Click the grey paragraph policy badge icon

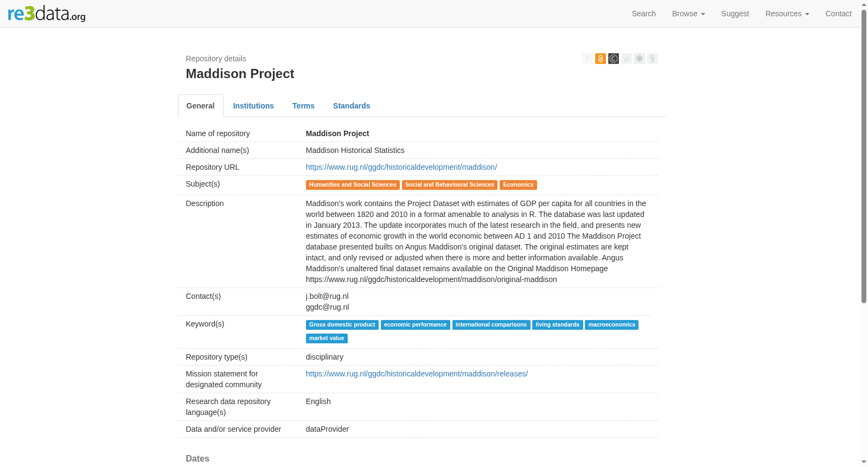(653, 59)
